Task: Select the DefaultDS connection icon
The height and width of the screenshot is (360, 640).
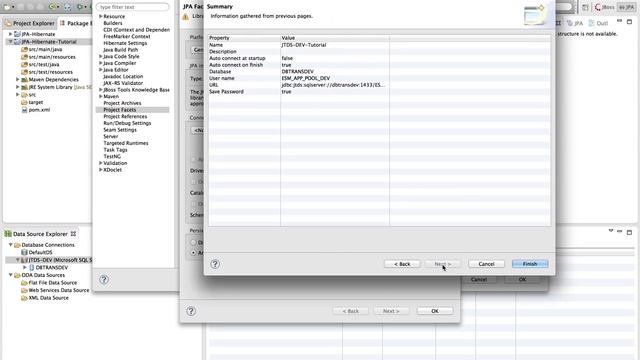Action: (x=24, y=252)
